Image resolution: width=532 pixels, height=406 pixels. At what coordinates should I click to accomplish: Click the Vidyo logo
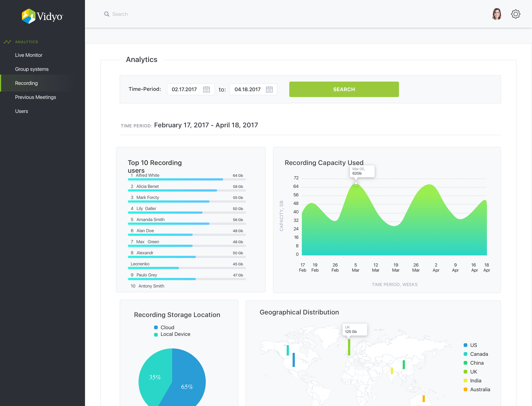pyautogui.click(x=42, y=16)
